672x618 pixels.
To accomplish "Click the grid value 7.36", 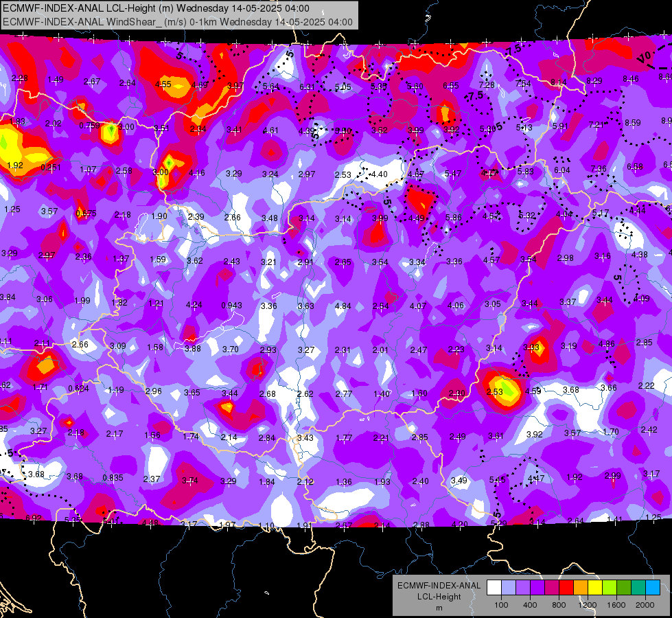I will coord(599,168).
